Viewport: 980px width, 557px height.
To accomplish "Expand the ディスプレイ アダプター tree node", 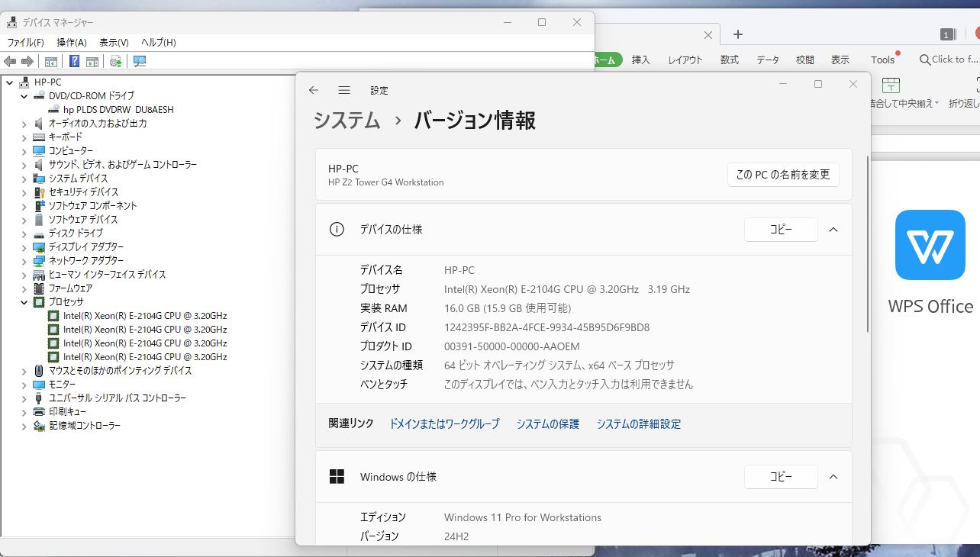I will [24, 247].
